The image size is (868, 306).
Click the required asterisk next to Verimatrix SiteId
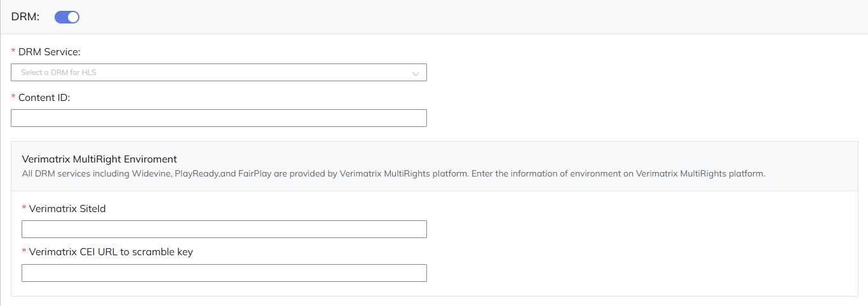click(x=24, y=209)
